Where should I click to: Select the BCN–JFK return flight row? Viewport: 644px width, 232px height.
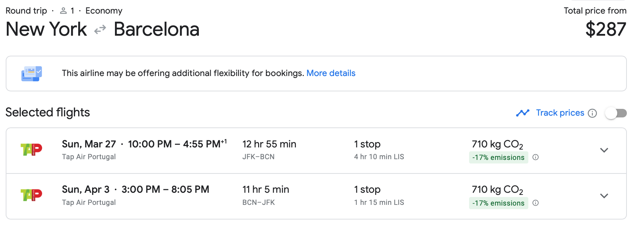pos(316,196)
